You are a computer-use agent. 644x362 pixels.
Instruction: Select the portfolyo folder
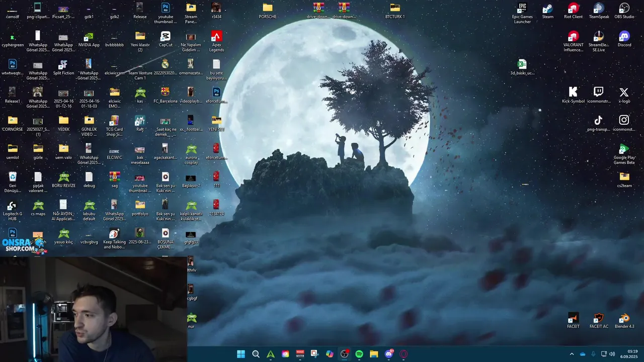click(140, 208)
